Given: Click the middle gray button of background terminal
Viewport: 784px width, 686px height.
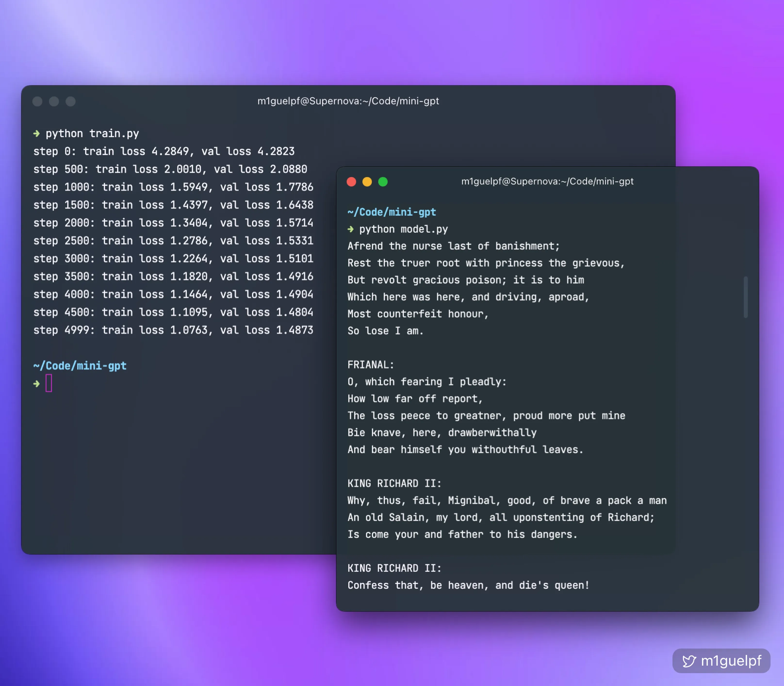Looking at the screenshot, I should click(54, 101).
